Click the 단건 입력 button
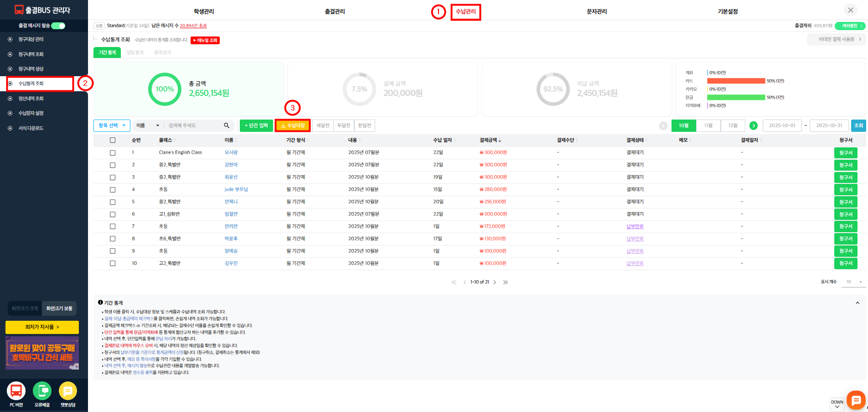Image resolution: width=868 pixels, height=412 pixels. [256, 125]
